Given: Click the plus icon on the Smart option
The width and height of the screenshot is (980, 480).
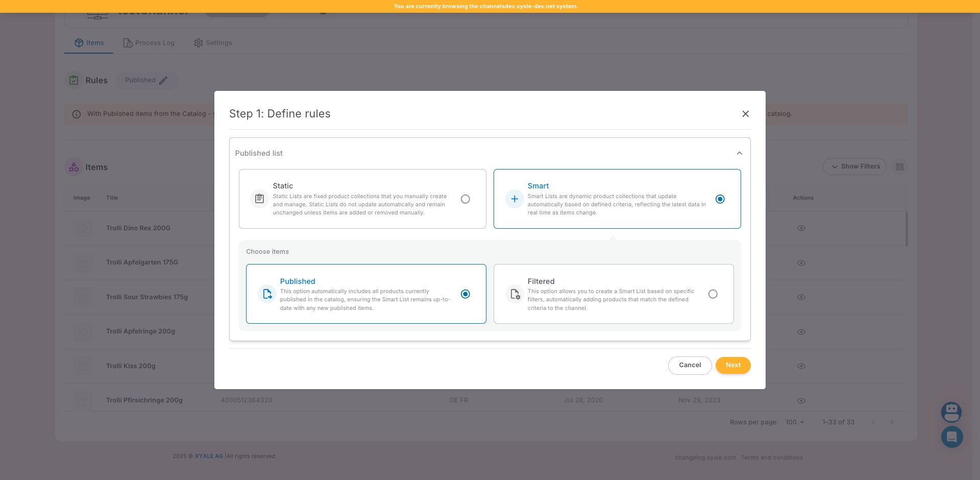Looking at the screenshot, I should pos(514,199).
